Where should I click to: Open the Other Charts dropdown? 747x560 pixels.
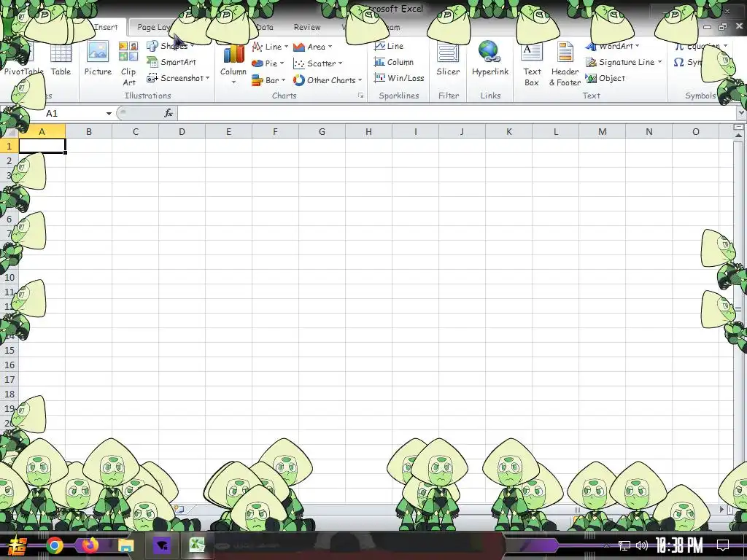328,80
